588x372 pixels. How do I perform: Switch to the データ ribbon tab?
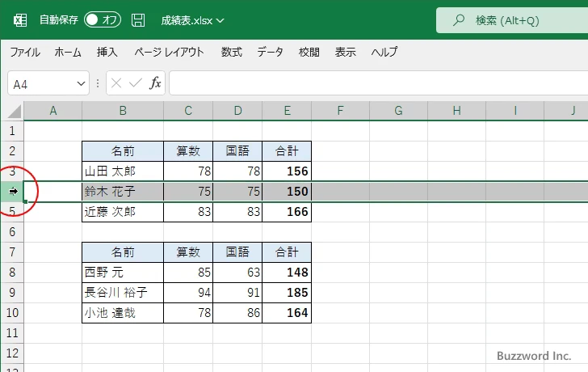271,52
